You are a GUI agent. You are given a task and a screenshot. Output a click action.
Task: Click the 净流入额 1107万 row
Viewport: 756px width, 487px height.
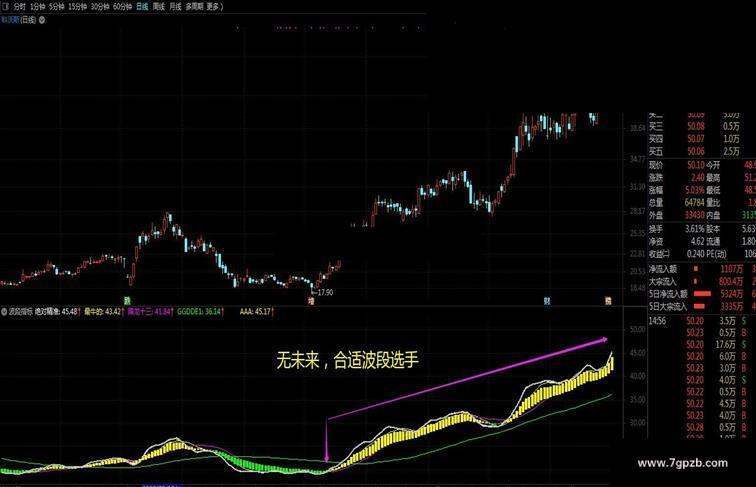696,269
